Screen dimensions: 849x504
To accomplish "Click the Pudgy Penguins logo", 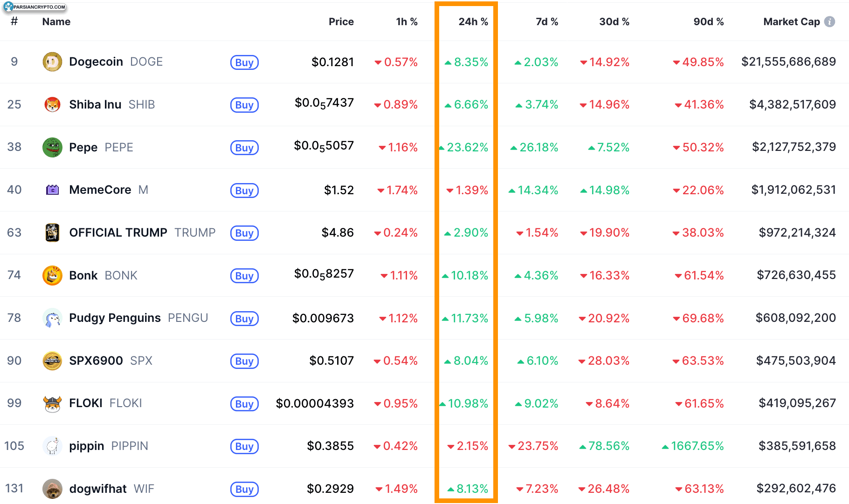I will click(52, 318).
